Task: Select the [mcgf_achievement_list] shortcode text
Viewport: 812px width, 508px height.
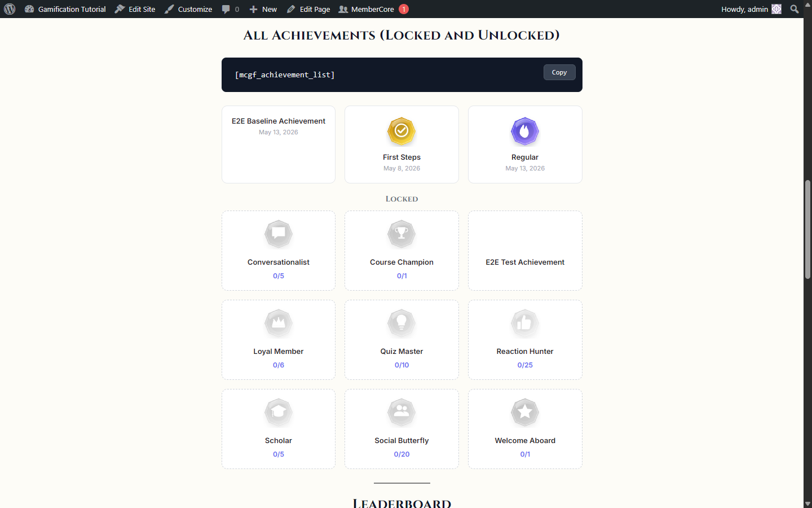Action: (285, 75)
